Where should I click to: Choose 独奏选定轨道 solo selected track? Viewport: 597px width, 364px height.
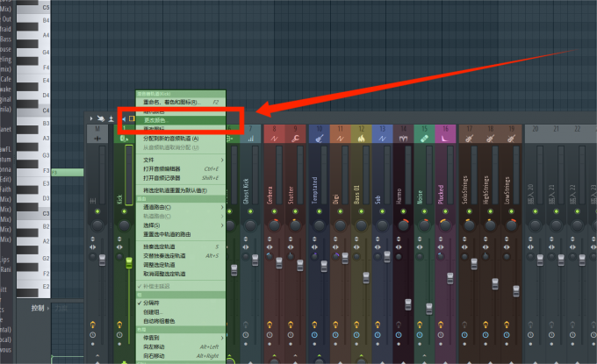tap(181, 246)
